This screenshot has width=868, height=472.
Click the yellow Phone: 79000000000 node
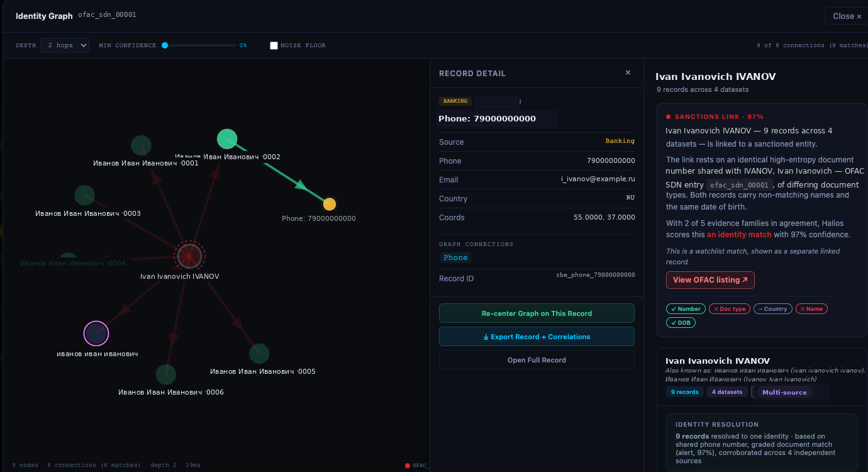[x=330, y=204]
